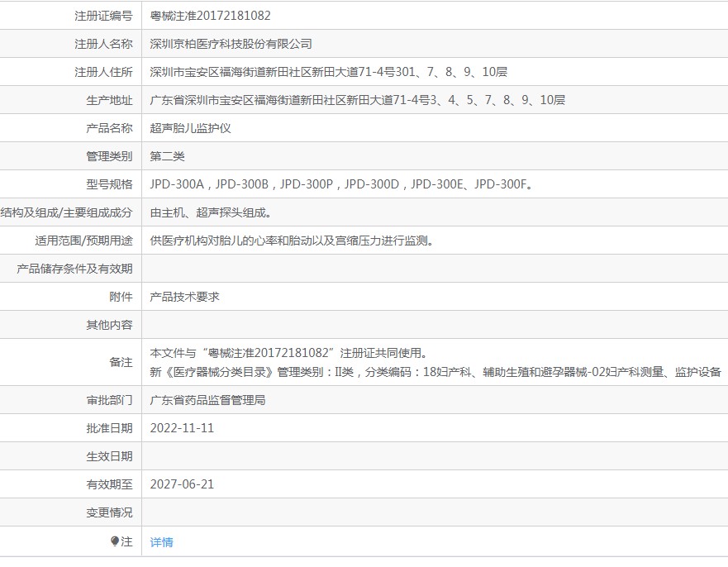
Task: Select product name 超声胎儿监护仪
Action: [x=190, y=128]
